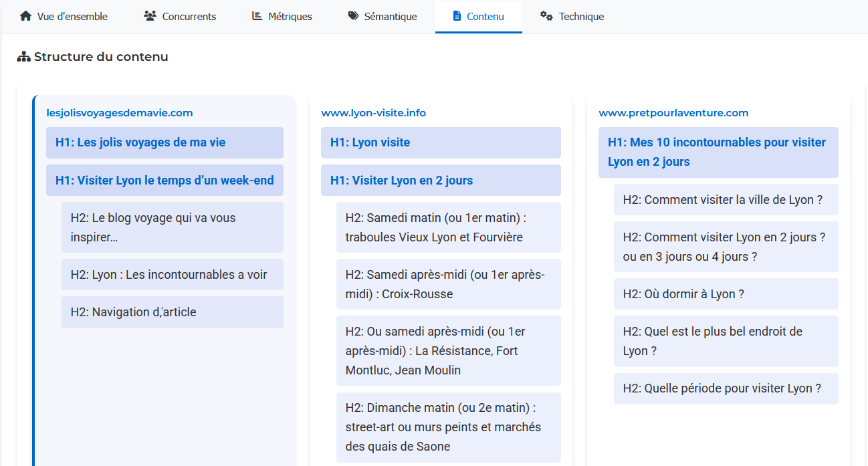
Task: Select the H1 card 'Lyon visite'
Action: click(x=441, y=142)
